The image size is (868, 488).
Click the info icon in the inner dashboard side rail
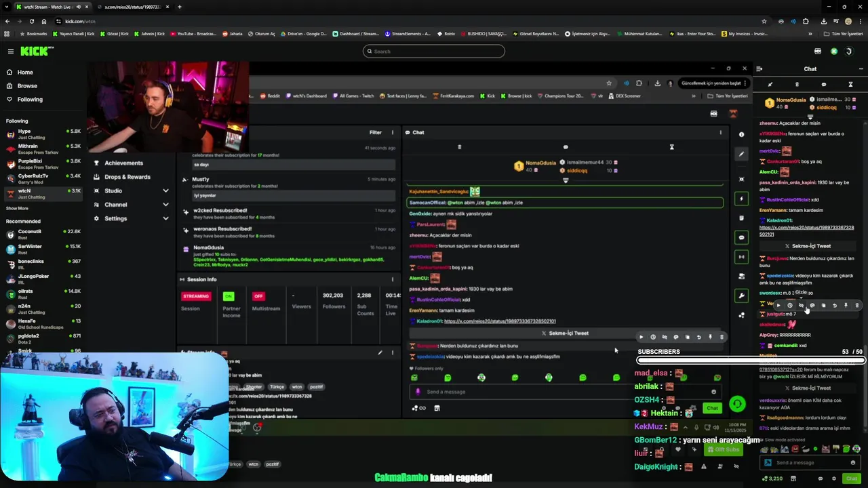point(741,134)
